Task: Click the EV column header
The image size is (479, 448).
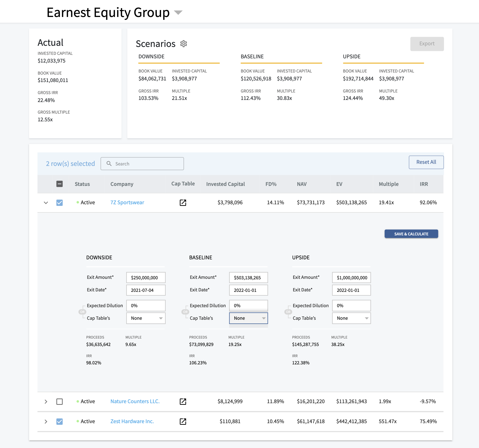Action: 339,184
